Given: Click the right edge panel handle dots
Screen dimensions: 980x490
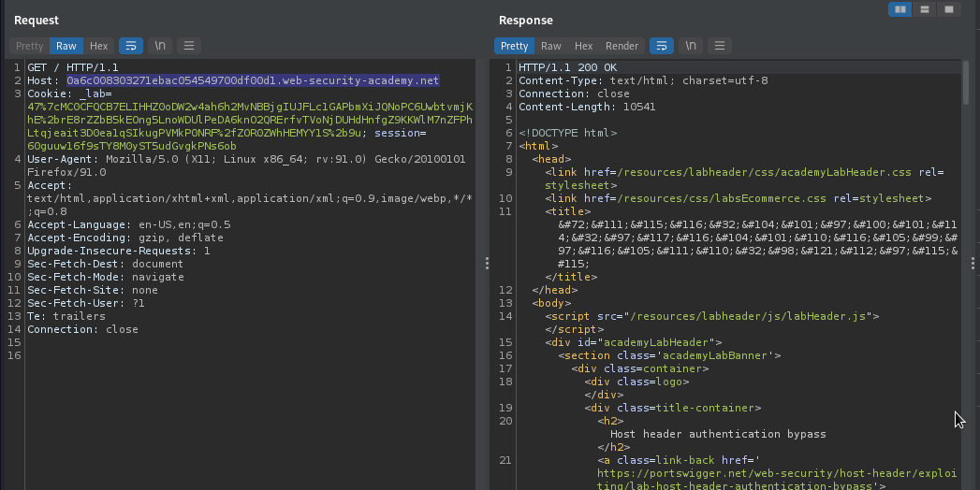Looking at the screenshot, I should tap(973, 264).
